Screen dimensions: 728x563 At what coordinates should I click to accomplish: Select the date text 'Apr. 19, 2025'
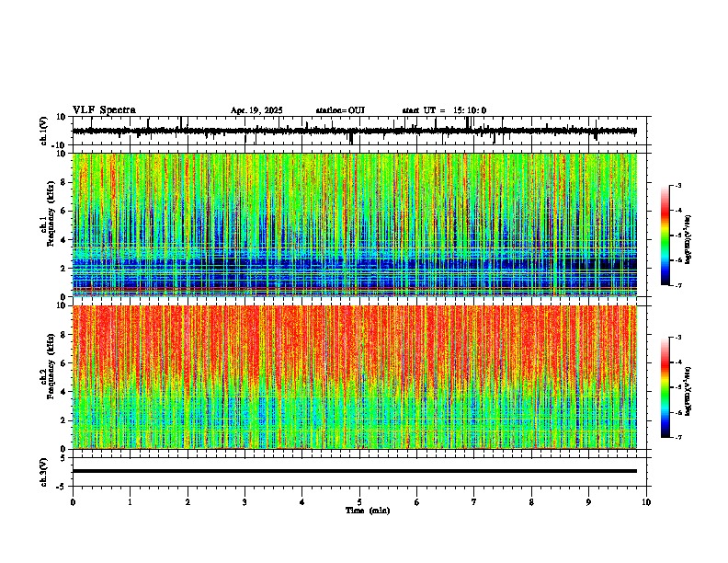(256, 110)
